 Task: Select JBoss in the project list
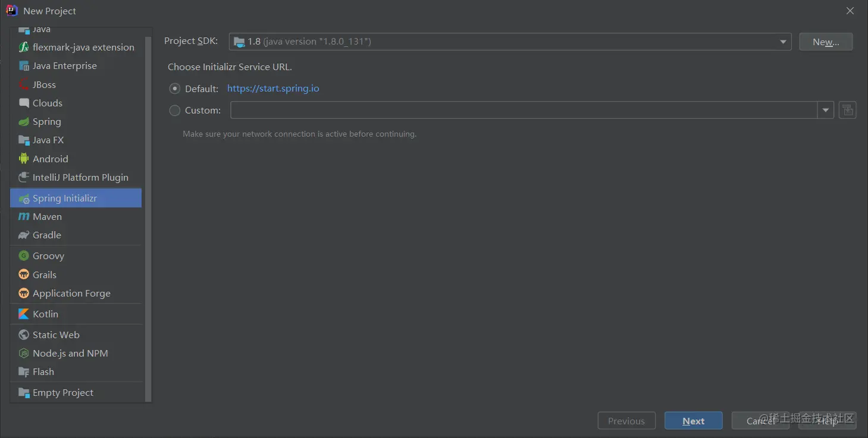pyautogui.click(x=76, y=84)
